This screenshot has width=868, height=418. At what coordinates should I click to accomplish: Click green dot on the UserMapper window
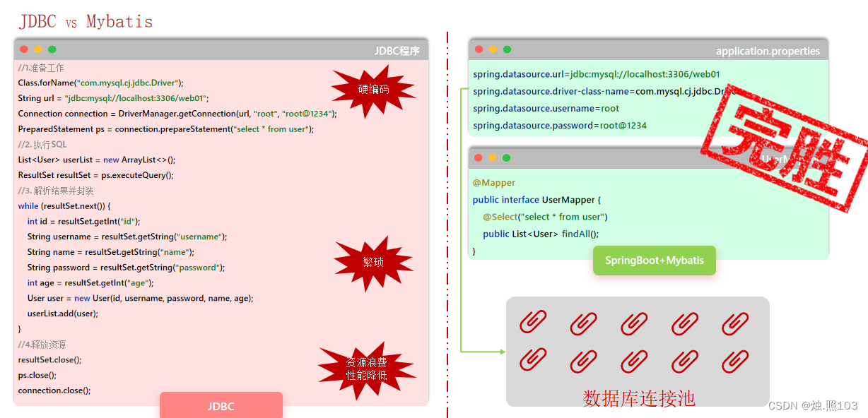tap(506, 157)
